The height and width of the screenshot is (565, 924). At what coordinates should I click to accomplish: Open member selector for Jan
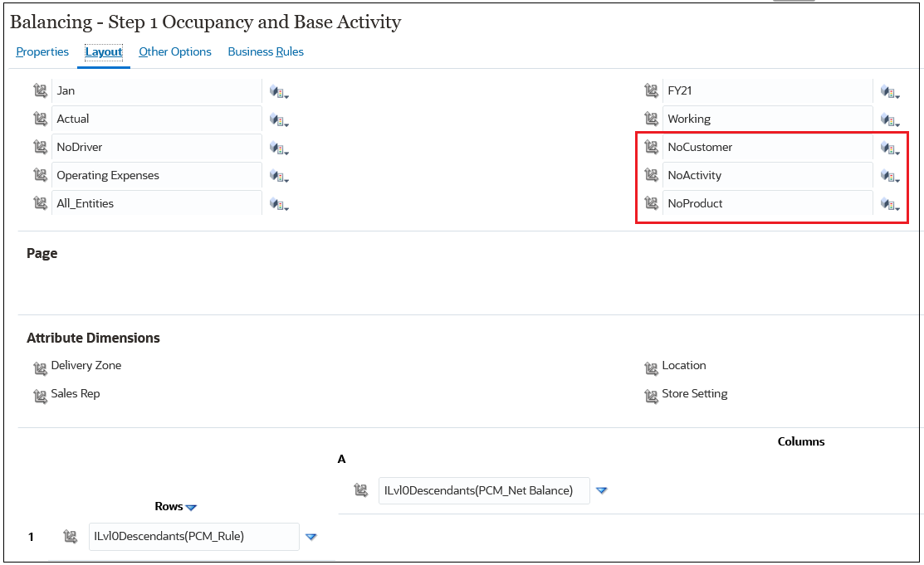279,91
